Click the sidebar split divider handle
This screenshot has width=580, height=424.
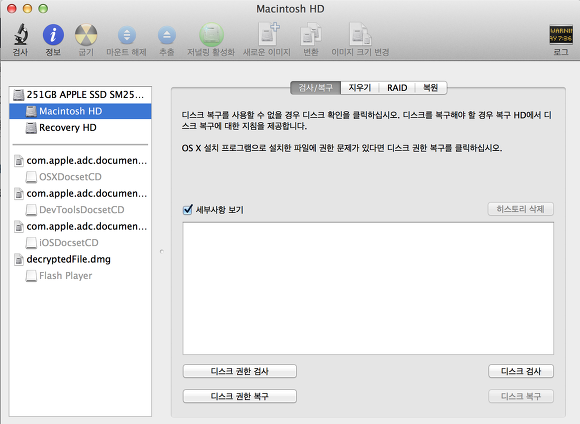tap(162, 252)
